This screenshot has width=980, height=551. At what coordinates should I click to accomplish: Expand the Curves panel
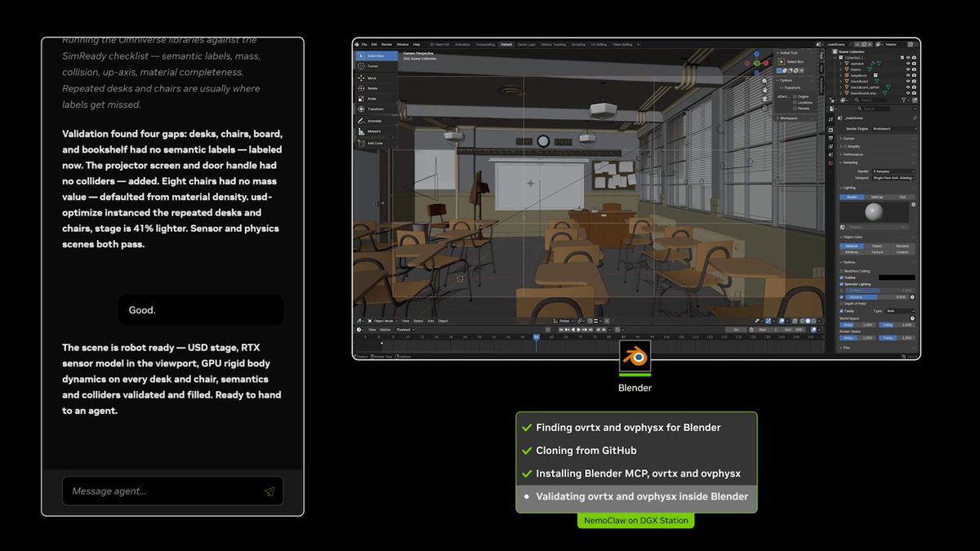coord(850,138)
